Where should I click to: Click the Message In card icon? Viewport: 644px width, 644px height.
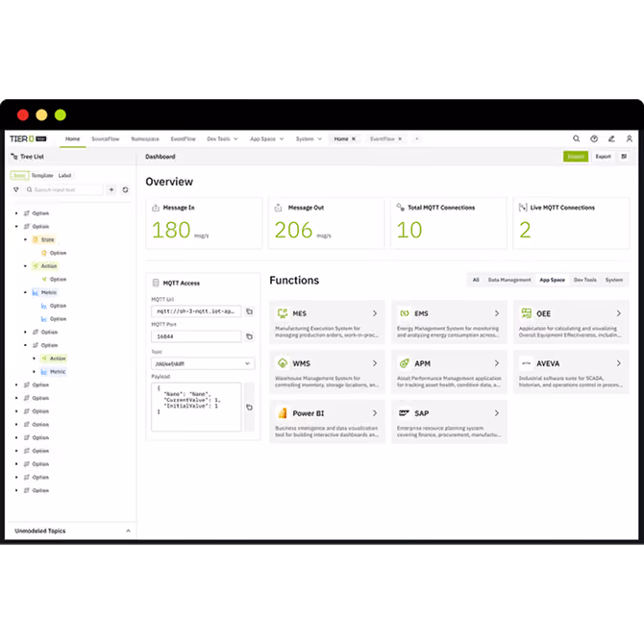156,208
